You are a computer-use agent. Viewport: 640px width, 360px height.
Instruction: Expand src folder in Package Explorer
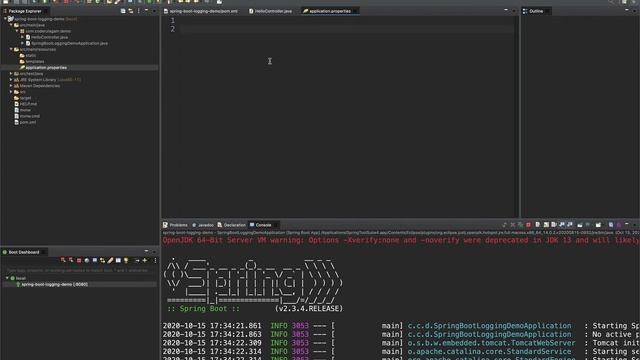[11, 92]
